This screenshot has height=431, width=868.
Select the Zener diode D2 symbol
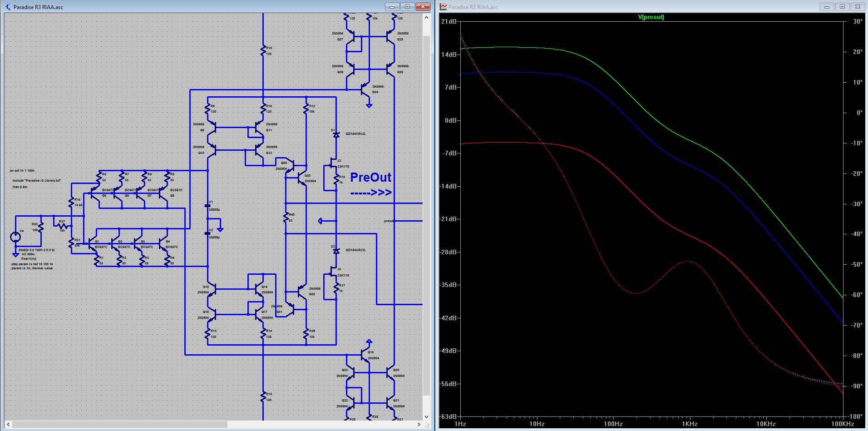(336, 251)
